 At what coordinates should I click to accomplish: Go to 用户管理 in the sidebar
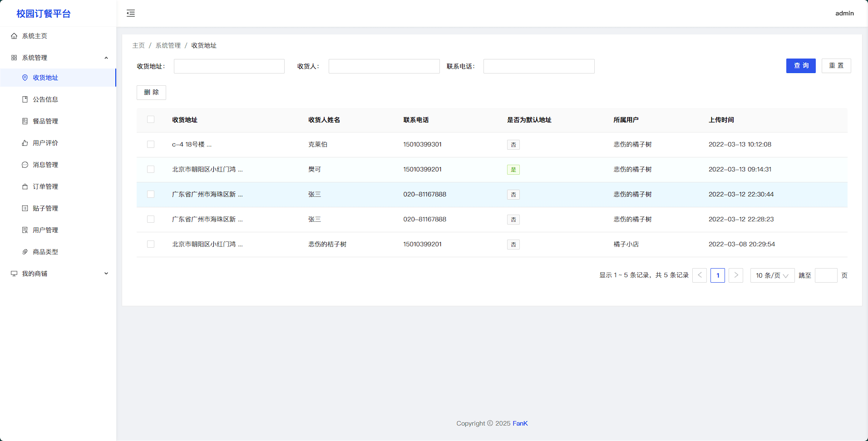click(x=45, y=230)
